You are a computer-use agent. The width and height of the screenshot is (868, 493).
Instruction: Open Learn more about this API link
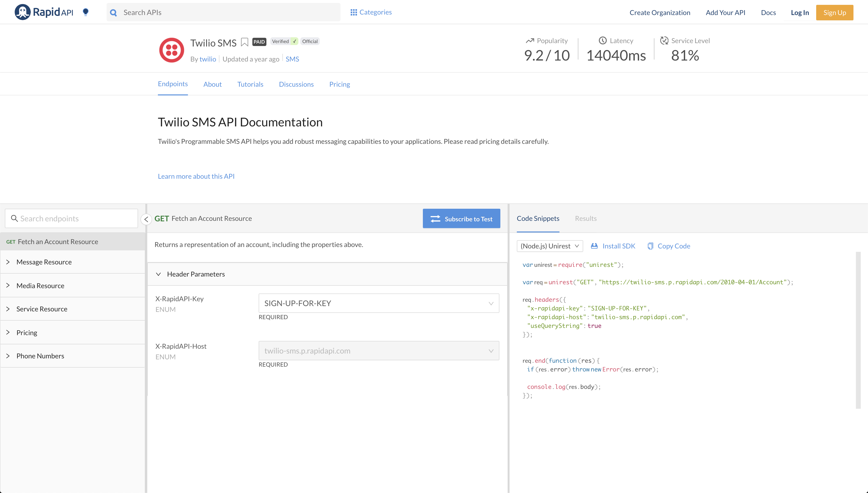pos(196,176)
